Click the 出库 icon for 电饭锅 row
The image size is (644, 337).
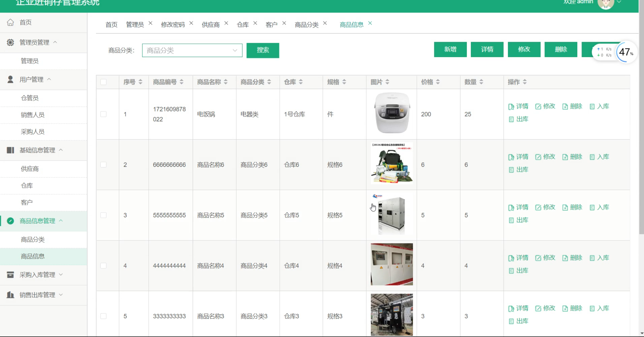(511, 119)
